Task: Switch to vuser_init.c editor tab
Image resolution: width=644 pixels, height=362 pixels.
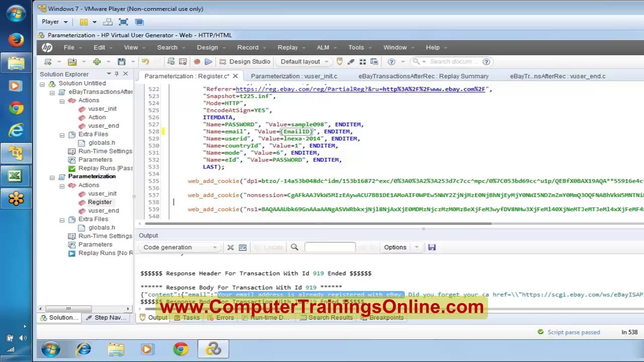Action: coord(294,76)
